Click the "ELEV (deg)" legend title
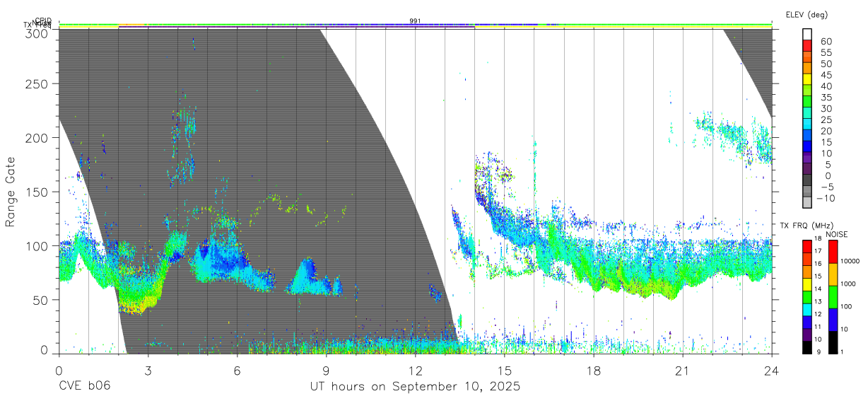 pyautogui.click(x=807, y=14)
